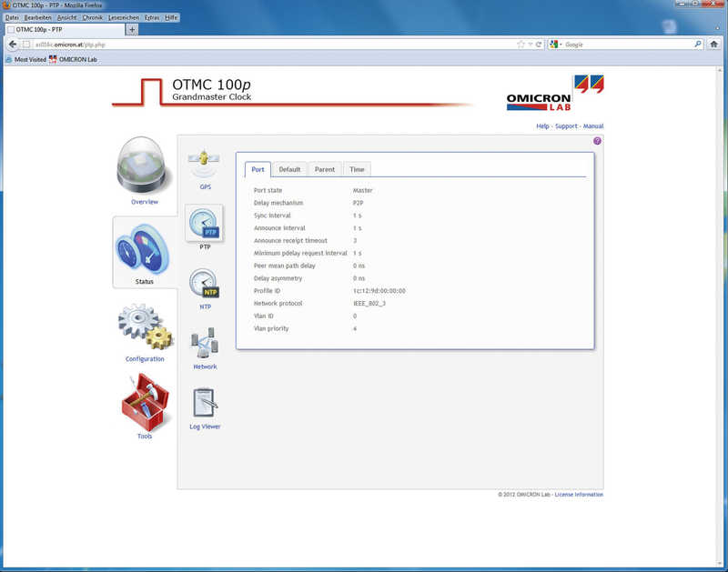
Task: Click the Announce receipt timeout label
Action: [290, 241]
